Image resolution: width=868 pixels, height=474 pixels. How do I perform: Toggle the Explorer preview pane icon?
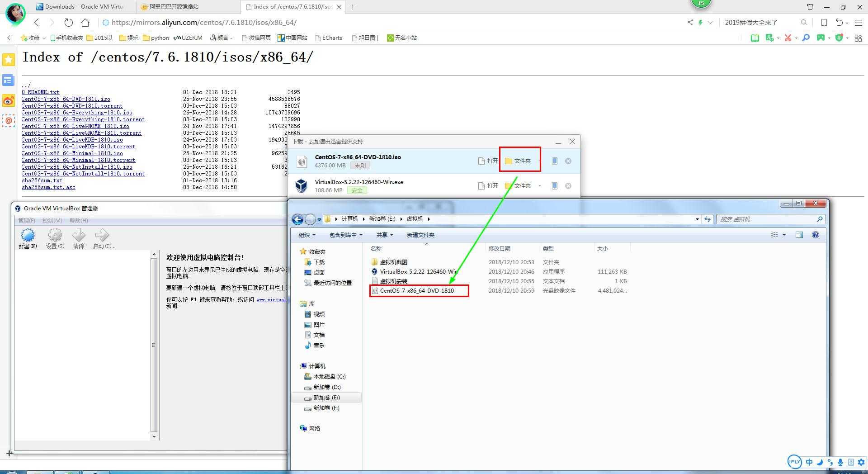coord(799,235)
